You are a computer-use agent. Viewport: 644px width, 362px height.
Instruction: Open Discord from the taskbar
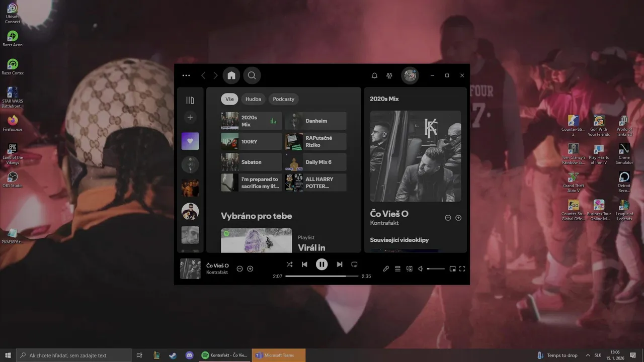(x=189, y=355)
